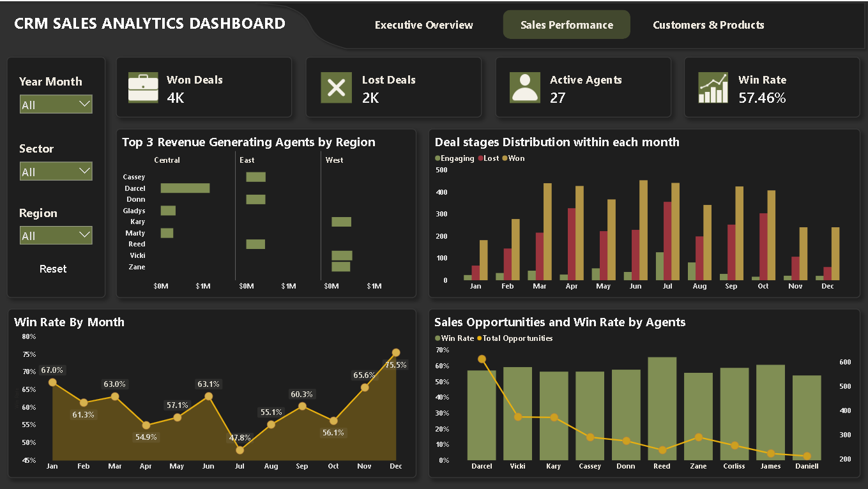
Task: Switch to the Sales Performance tab
Action: coord(567,25)
